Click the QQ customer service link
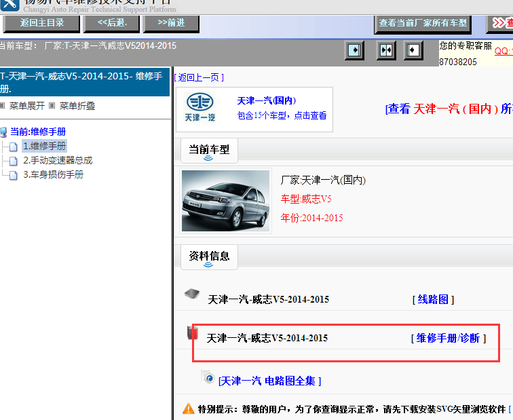Screen dimensions: 513x420 pyautogui.click(x=503, y=51)
